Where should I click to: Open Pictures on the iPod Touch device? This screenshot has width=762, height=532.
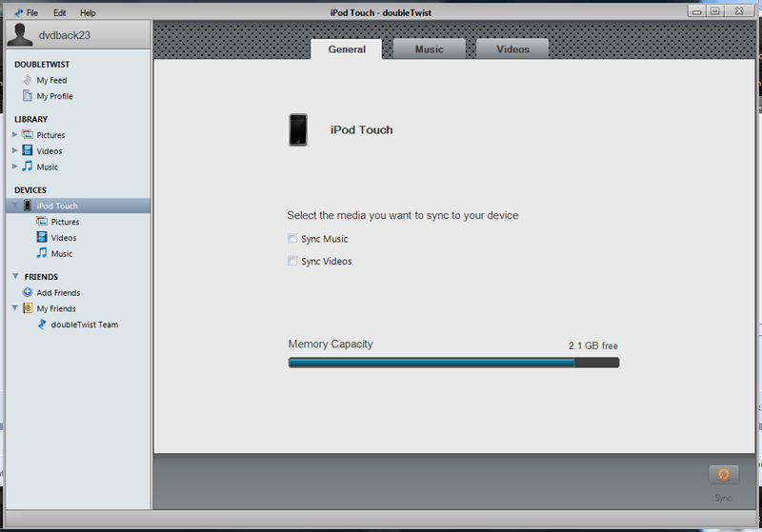click(65, 222)
